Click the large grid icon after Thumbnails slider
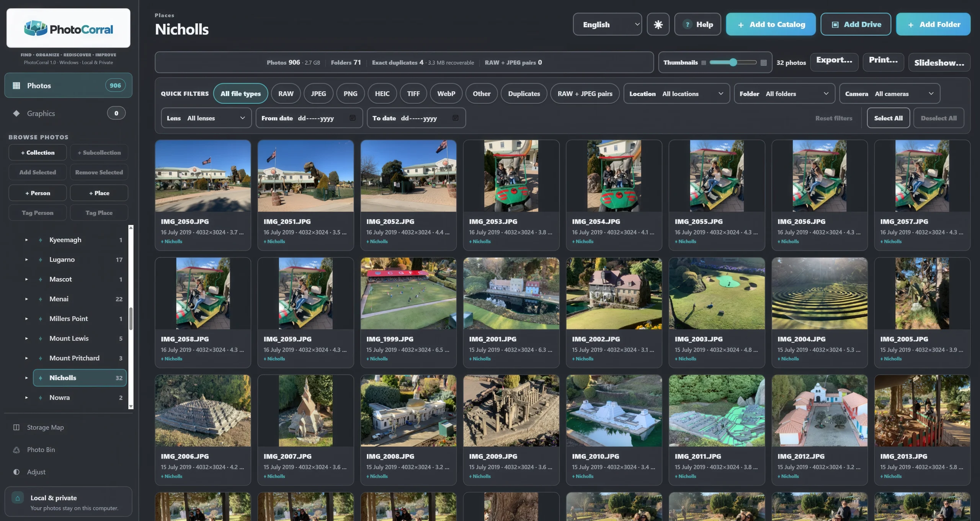The image size is (980, 521). pyautogui.click(x=763, y=62)
